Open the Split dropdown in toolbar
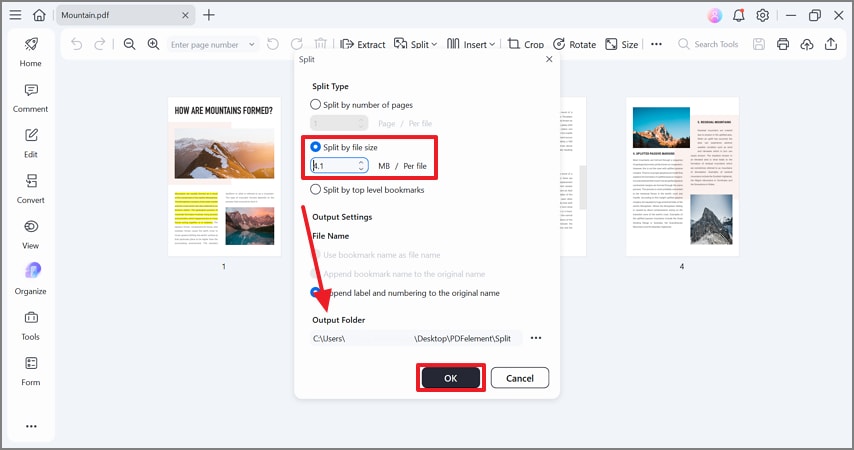The height and width of the screenshot is (450, 854). pos(416,44)
